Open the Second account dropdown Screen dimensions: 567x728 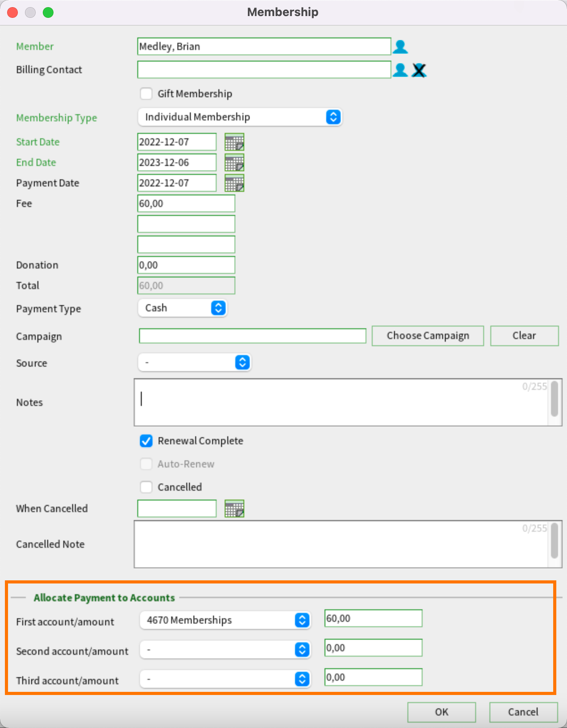coord(225,649)
